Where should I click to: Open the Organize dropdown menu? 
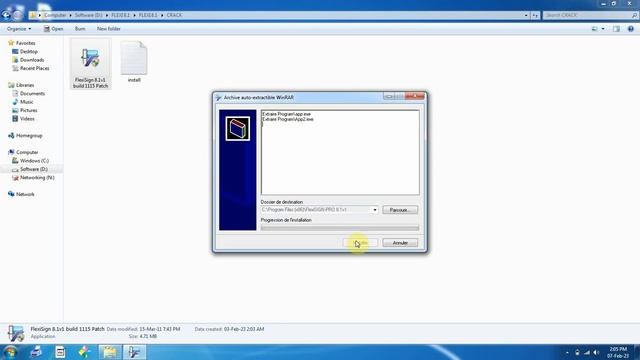pos(19,29)
